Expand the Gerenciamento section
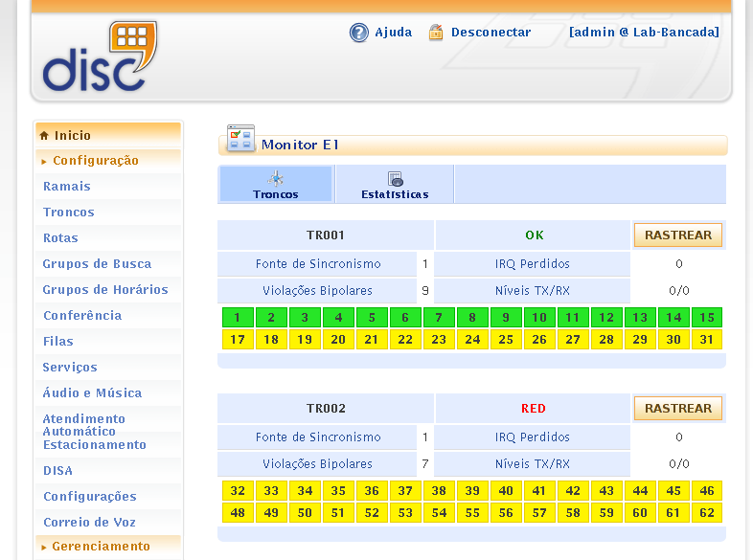 101,547
